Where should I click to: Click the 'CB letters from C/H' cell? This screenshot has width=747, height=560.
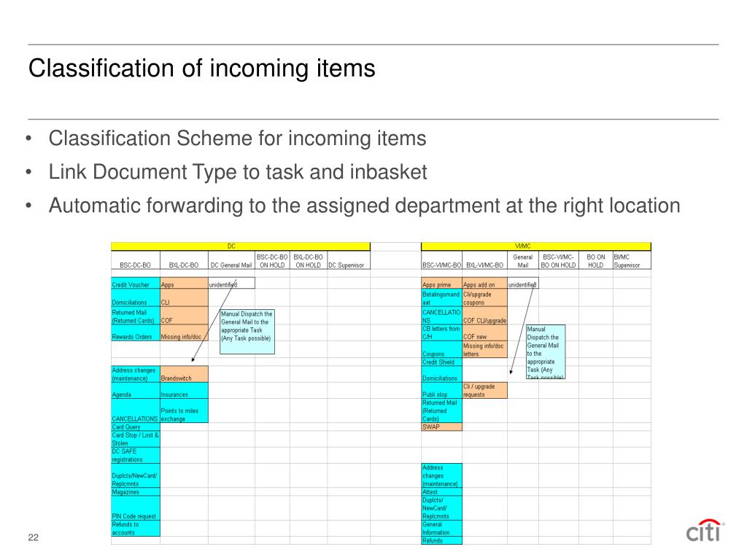pos(441,332)
